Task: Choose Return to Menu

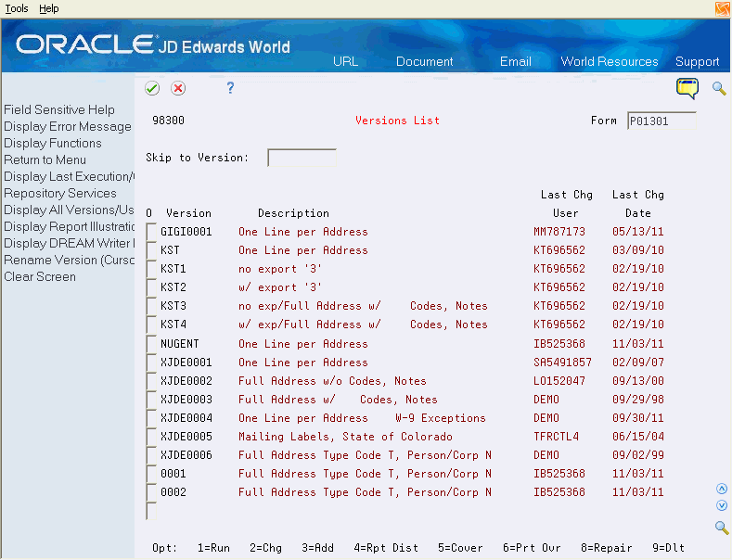Action: click(45, 160)
